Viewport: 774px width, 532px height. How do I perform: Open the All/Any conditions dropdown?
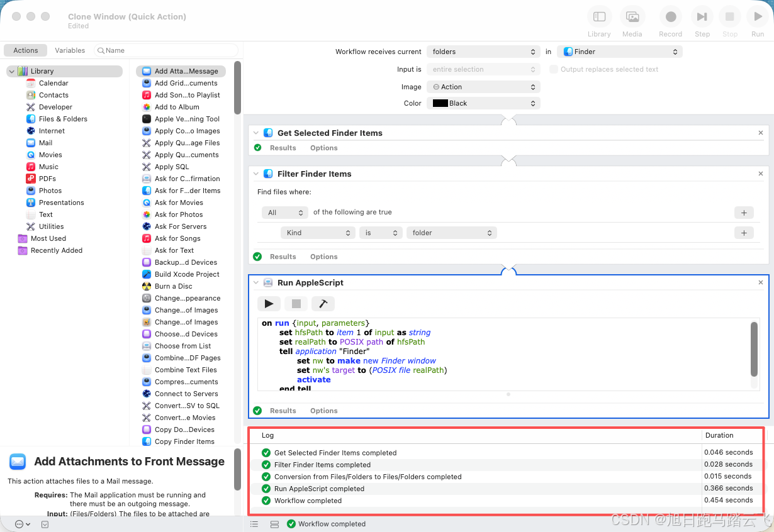click(285, 213)
